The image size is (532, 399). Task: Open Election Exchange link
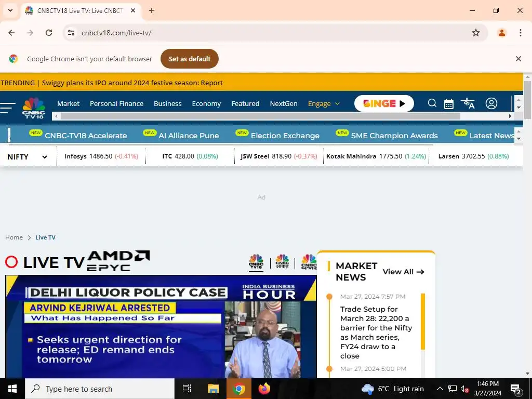click(x=285, y=136)
